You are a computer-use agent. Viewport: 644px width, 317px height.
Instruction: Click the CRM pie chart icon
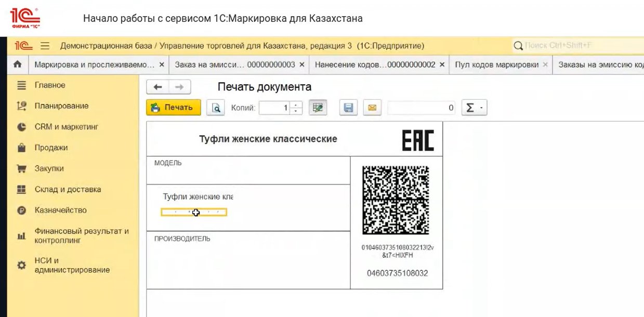click(21, 127)
